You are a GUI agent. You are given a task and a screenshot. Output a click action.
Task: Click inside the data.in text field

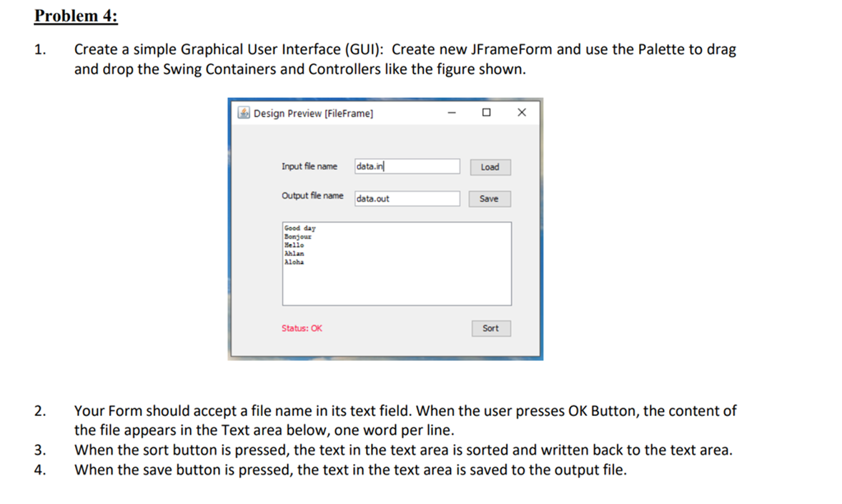click(x=406, y=166)
